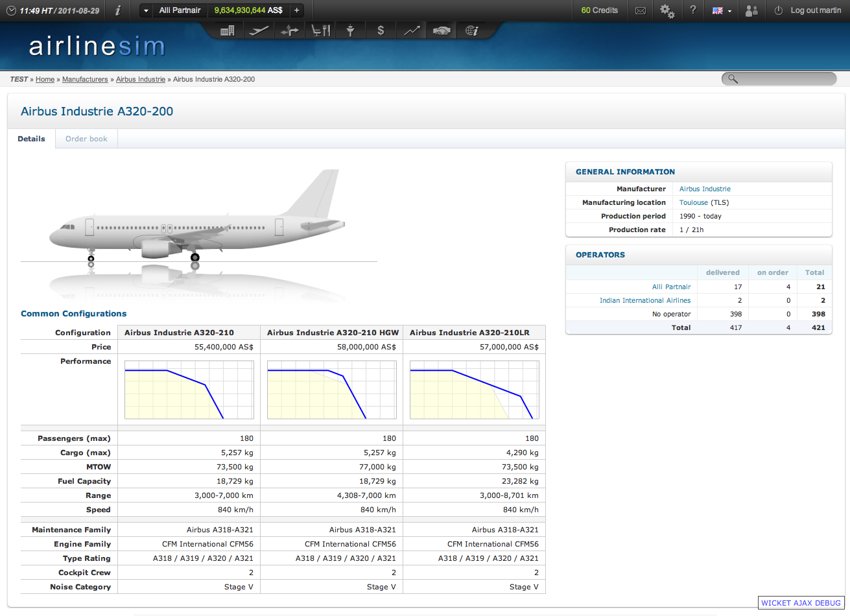The height and width of the screenshot is (616, 850).
Task: Click the Common Configurations heading
Action: click(74, 314)
